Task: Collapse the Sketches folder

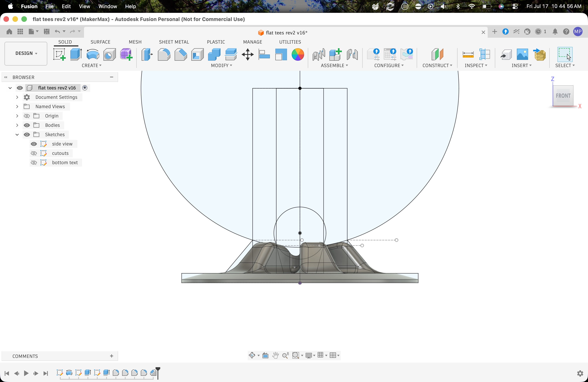Action: click(17, 135)
